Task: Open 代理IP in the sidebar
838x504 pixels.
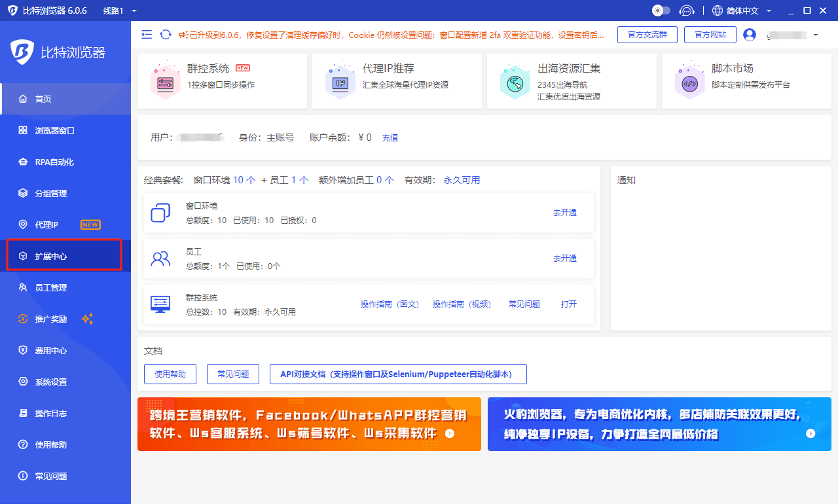Action: click(65, 225)
